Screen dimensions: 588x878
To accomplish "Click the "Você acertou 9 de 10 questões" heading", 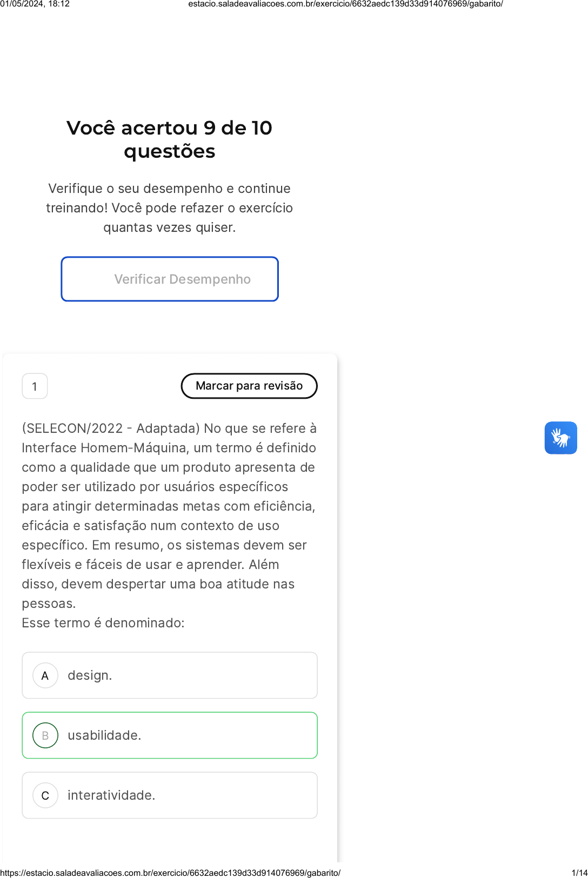I will (169, 139).
